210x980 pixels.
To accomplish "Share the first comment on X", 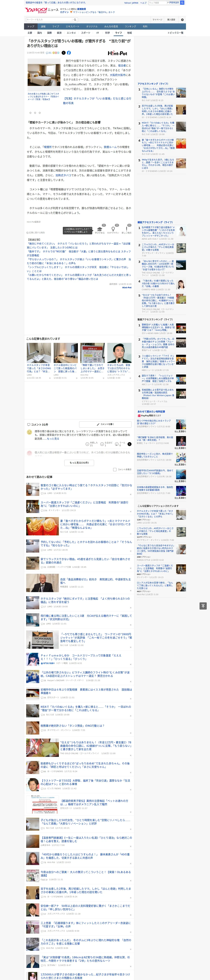I will [x=130, y=444].
